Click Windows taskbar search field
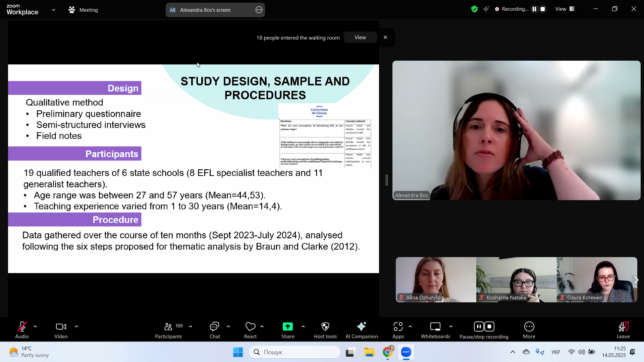This screenshot has height=362, width=644. tap(295, 352)
